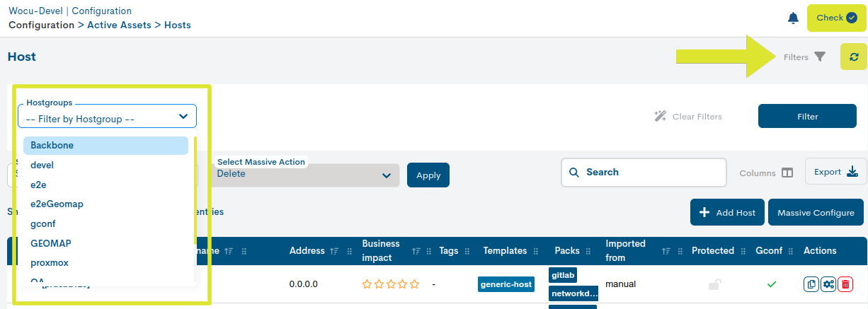Click the fifth business impact star
This screenshot has width=868, height=309.
414,284
